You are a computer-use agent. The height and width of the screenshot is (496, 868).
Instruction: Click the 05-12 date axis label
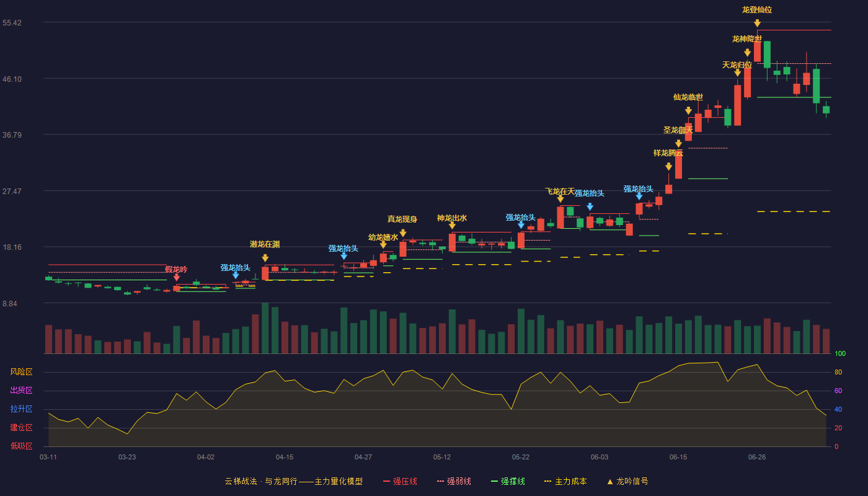(442, 457)
